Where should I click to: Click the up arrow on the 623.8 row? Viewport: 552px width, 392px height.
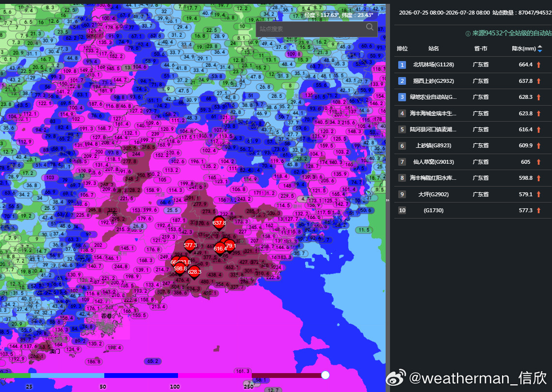(x=538, y=113)
